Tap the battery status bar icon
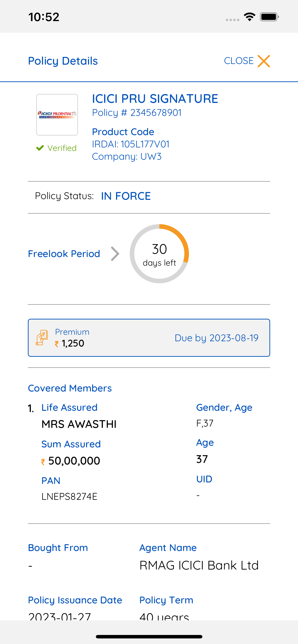Viewport: 298px width, 644px height. click(x=269, y=17)
